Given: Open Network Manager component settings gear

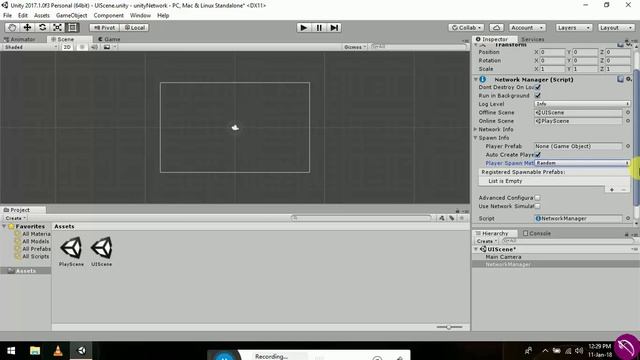Looking at the screenshot, I should (x=629, y=79).
